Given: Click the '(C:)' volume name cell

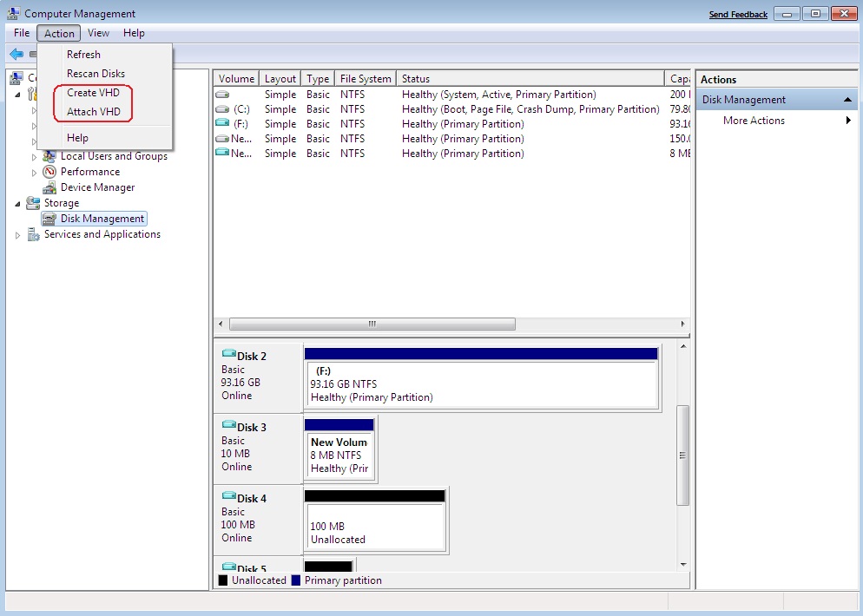Looking at the screenshot, I should pos(241,109).
